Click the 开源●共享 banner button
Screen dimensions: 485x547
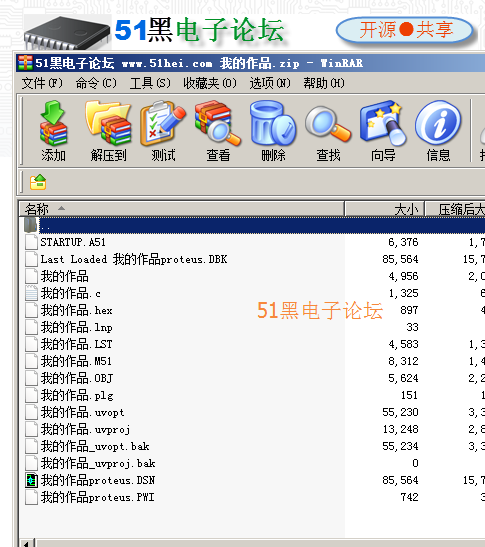[x=405, y=30]
